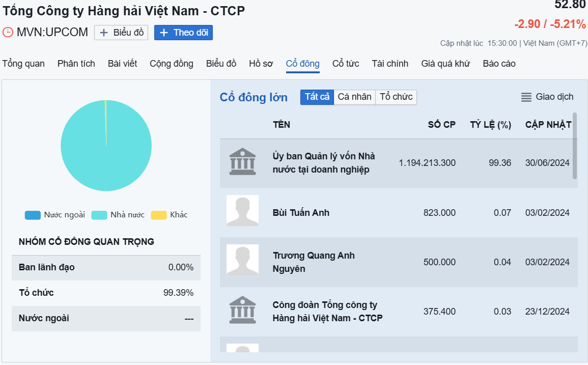Switch to the Tài chính tab
This screenshot has height=365, width=588.
(x=390, y=64)
